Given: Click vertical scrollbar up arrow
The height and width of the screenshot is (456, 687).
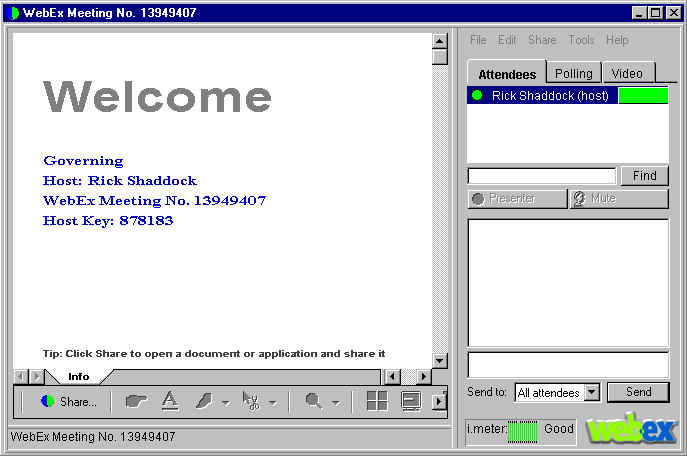Looking at the screenshot, I should coord(439,41).
